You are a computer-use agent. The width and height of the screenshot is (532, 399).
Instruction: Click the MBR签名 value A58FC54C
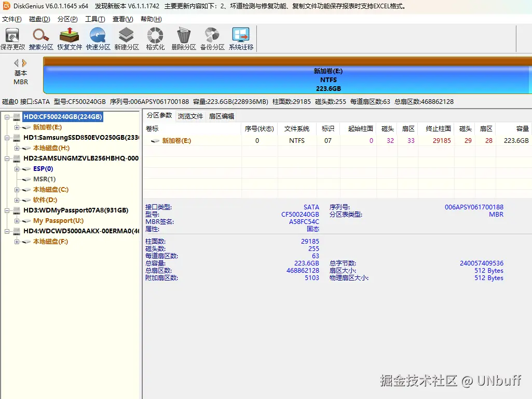(x=304, y=222)
